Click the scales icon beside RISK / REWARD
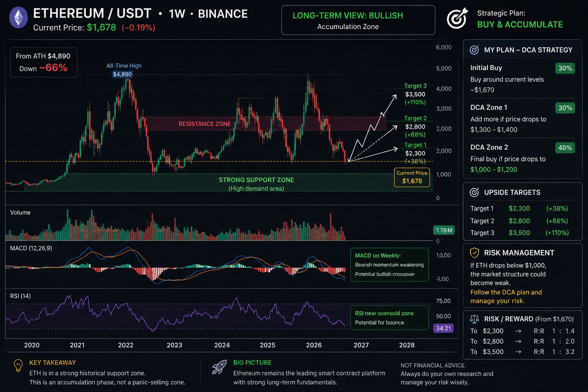Viewport: 588px width, 392px height. pyautogui.click(x=474, y=319)
